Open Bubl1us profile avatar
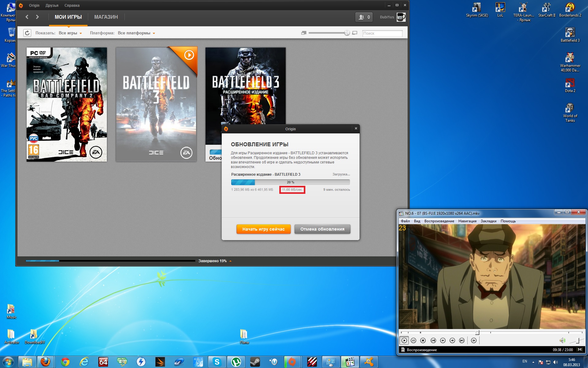The height and width of the screenshot is (368, 588). (x=401, y=17)
